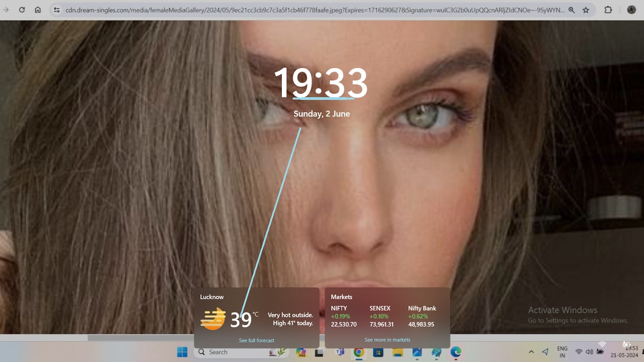
Task: Reload the page with the refresh icon
Action: click(x=22, y=10)
